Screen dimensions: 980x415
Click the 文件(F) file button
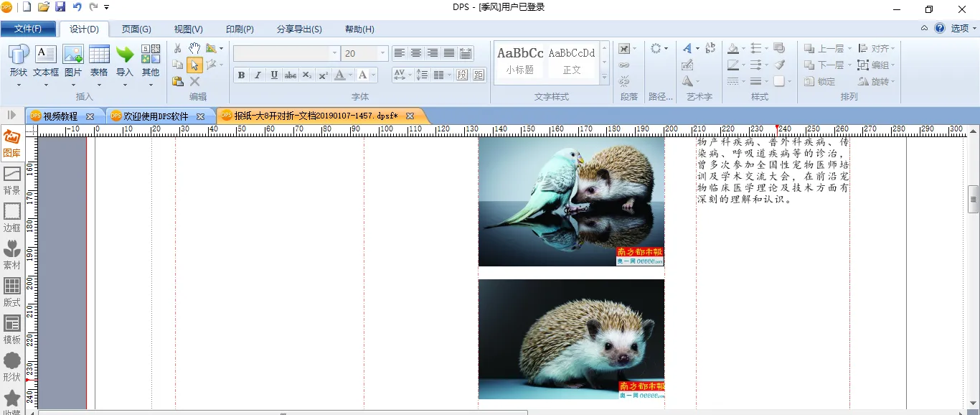(28, 29)
